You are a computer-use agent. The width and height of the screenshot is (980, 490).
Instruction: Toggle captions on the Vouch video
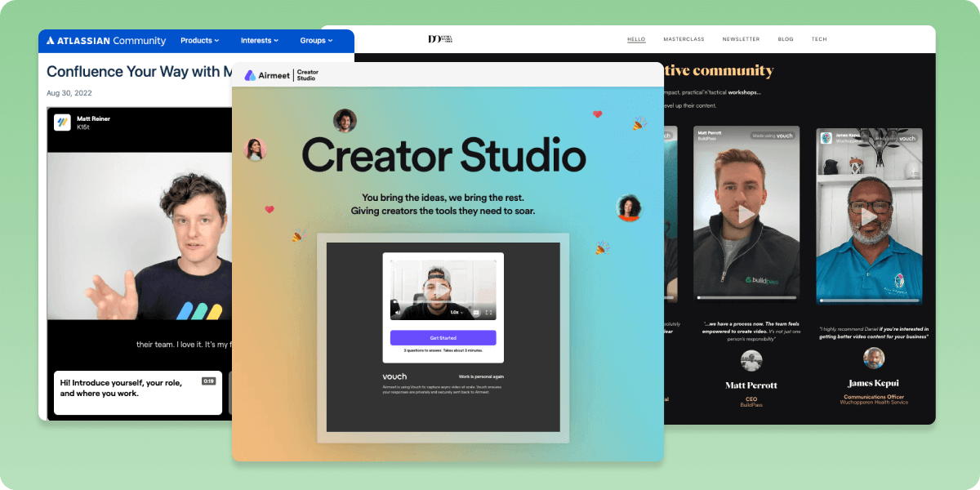tap(475, 312)
